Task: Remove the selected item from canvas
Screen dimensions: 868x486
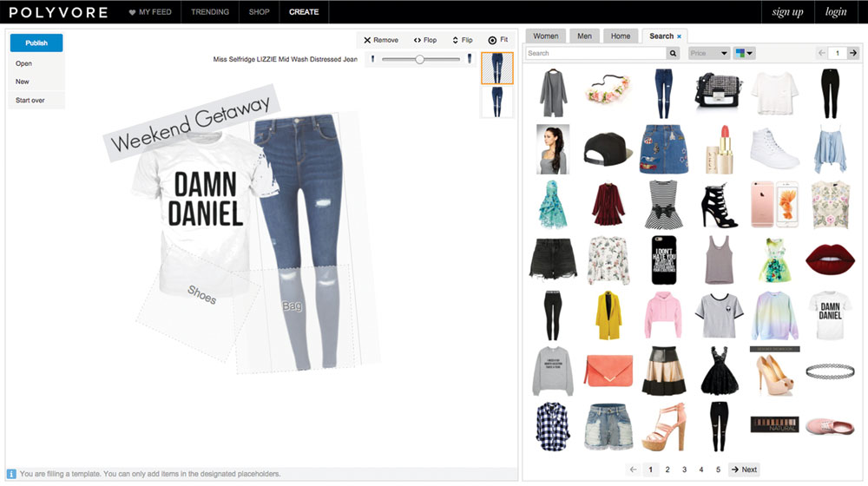Action: point(381,40)
